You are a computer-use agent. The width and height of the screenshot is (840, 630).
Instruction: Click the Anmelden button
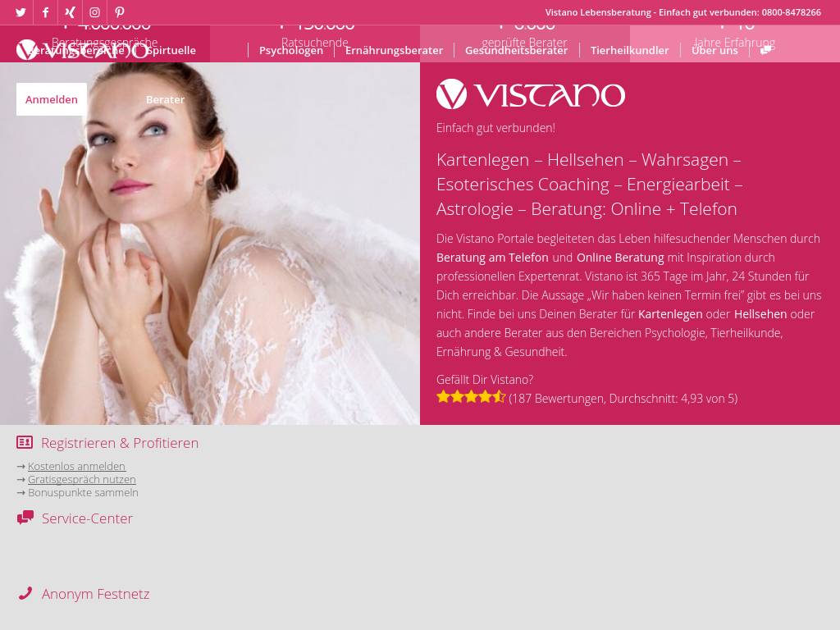(52, 99)
